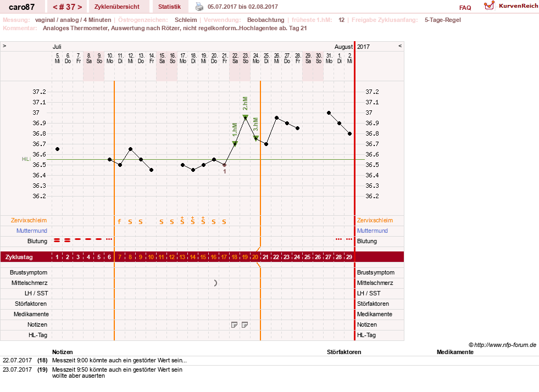This screenshot has width=539, height=392.
Task: Click the 'Notizen' column heading below chart
Action: pos(63,352)
